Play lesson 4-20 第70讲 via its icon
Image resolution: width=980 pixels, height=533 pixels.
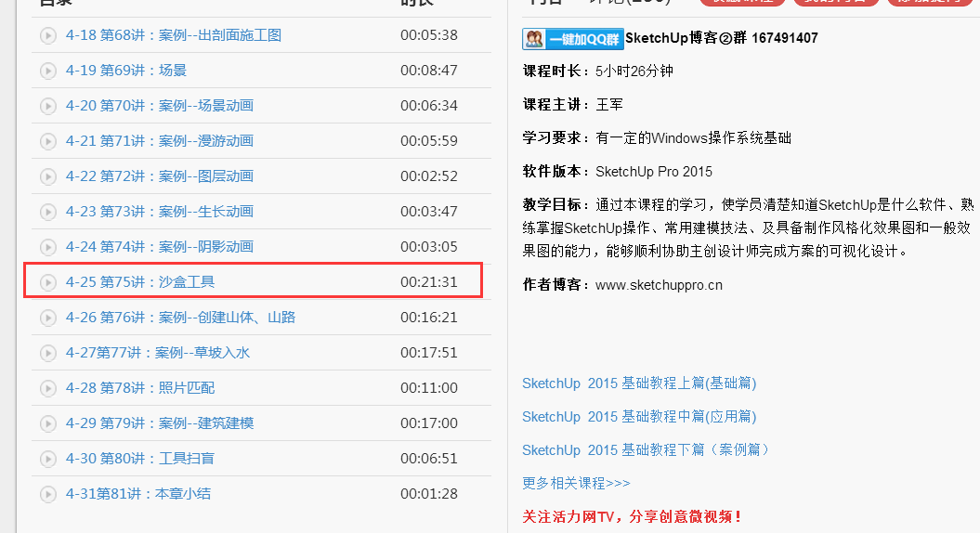pos(48,106)
